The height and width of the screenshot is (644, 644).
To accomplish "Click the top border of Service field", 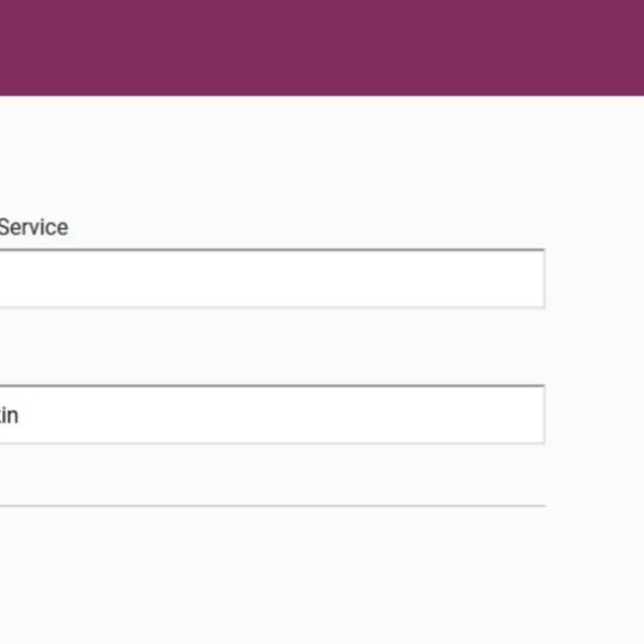I will pyautogui.click(x=272, y=250).
